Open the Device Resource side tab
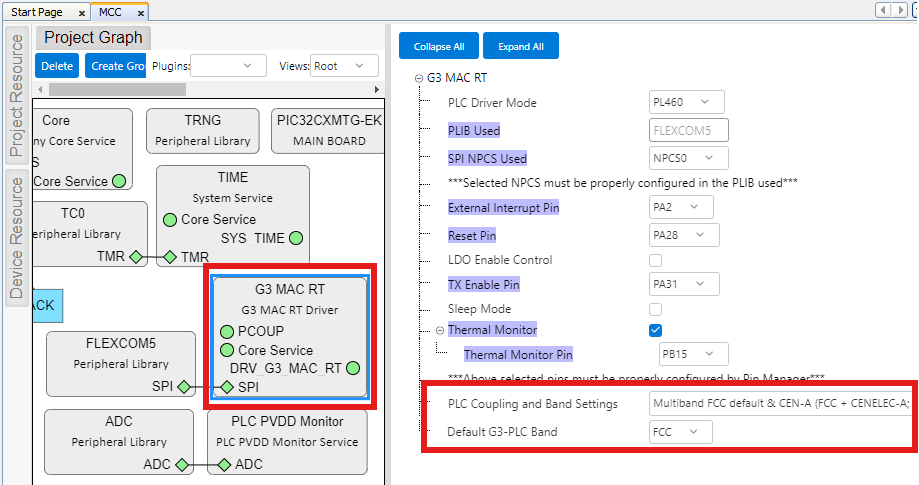 tap(16, 236)
